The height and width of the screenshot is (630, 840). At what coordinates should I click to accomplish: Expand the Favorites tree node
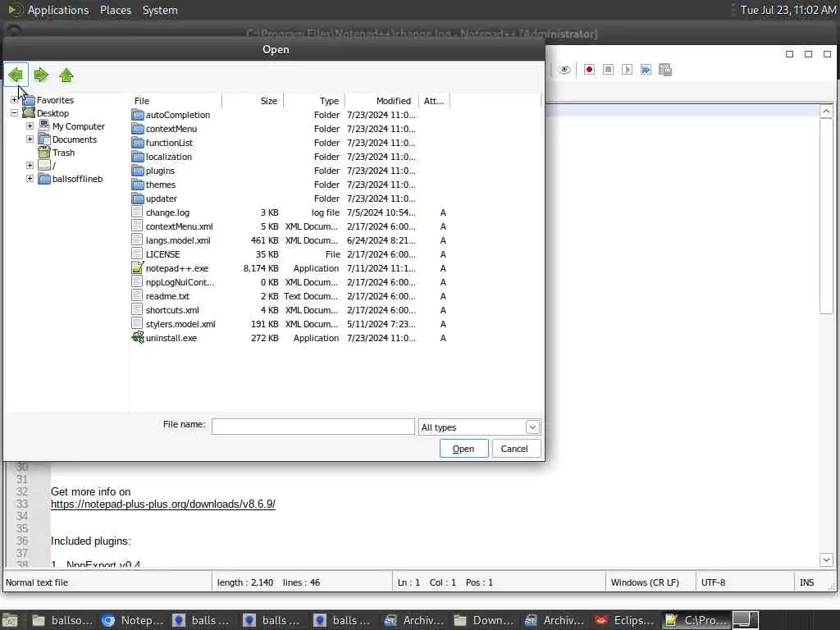[x=15, y=99]
